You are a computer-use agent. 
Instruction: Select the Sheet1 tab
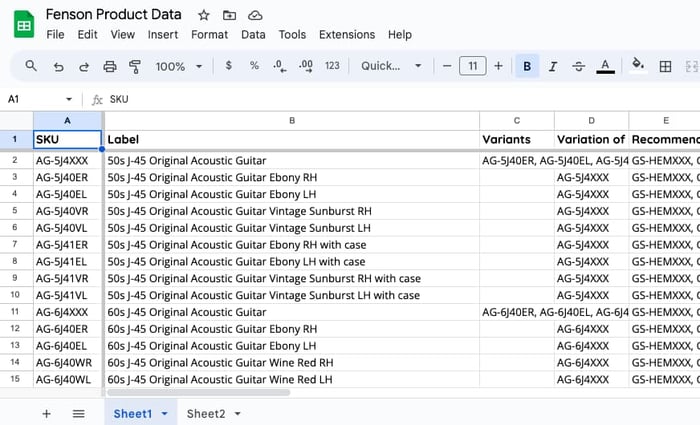133,414
